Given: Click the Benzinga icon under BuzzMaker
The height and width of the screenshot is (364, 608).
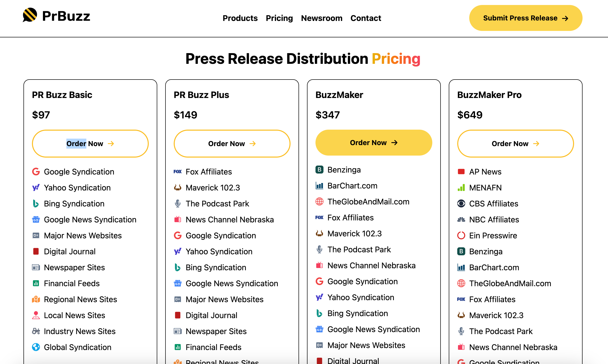Looking at the screenshot, I should tap(319, 170).
